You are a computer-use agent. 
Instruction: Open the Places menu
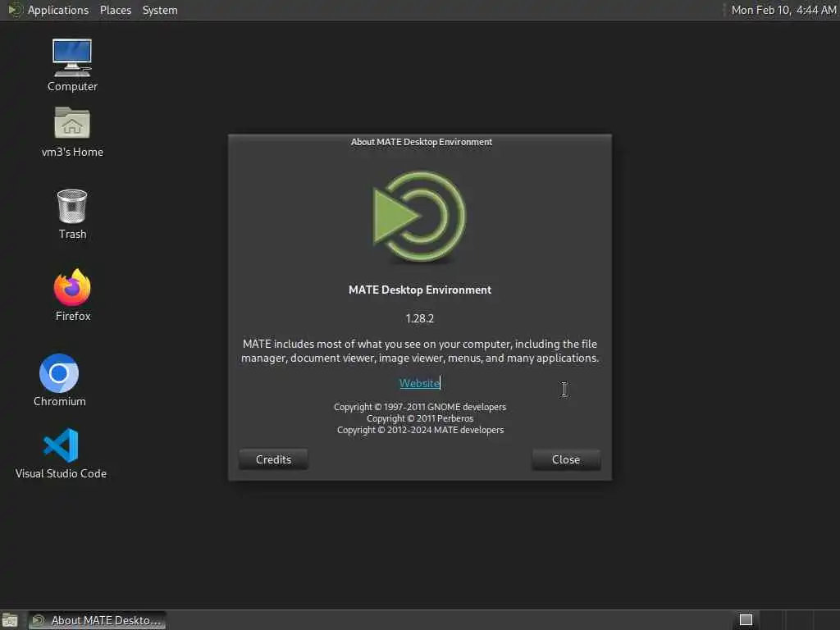pos(115,10)
